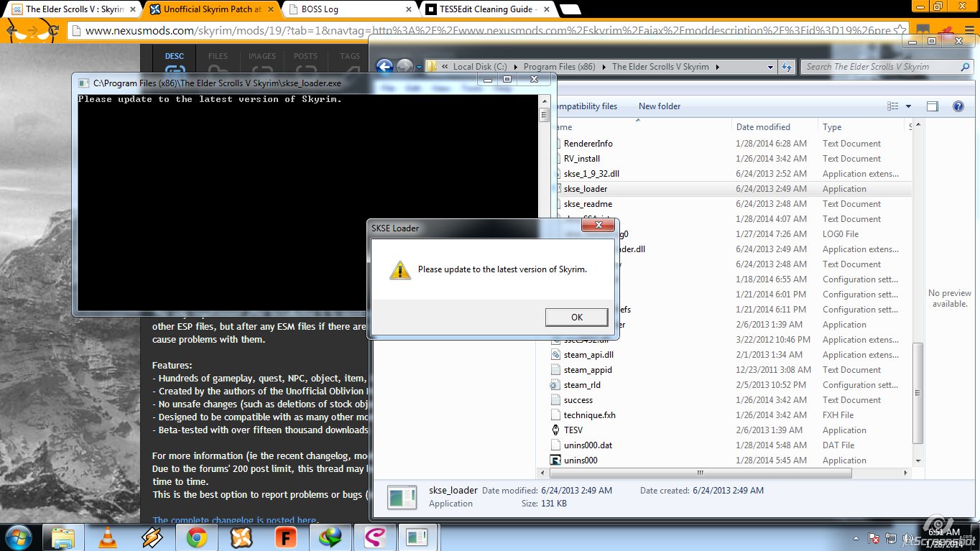Select the skse_1_9_32.dll file
The height and width of the screenshot is (551, 980).
tap(591, 174)
